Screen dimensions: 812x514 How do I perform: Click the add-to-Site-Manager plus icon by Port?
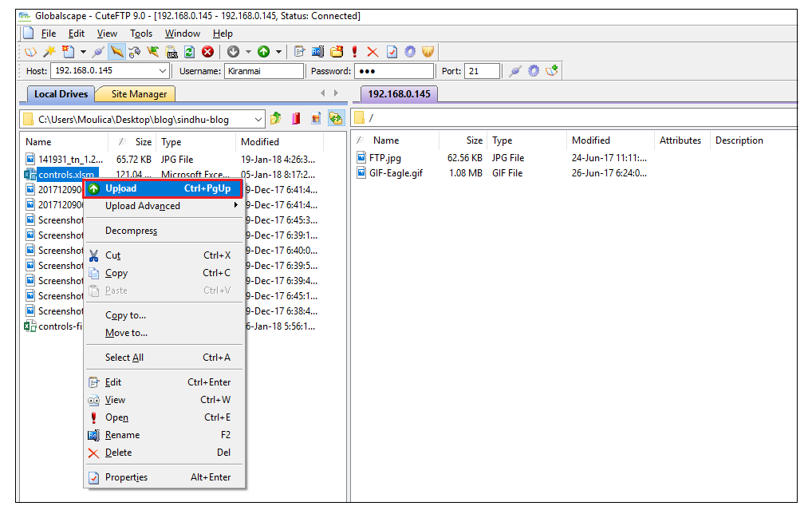click(552, 71)
